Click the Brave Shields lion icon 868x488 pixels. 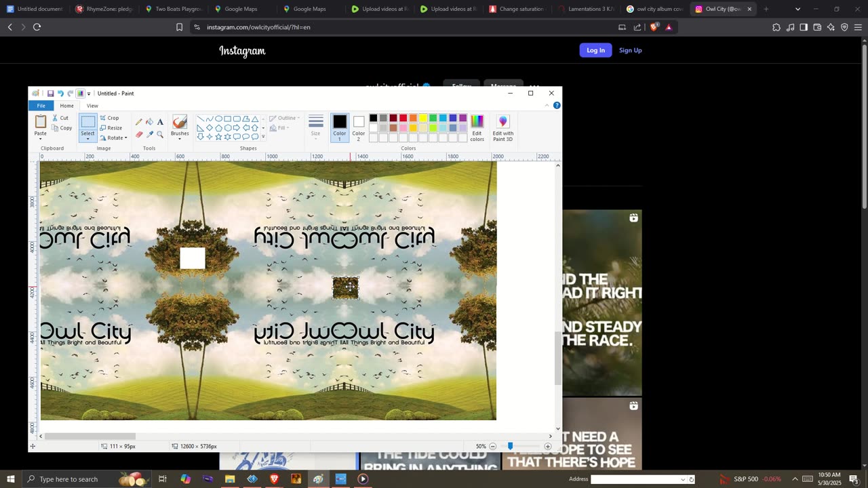click(x=654, y=27)
